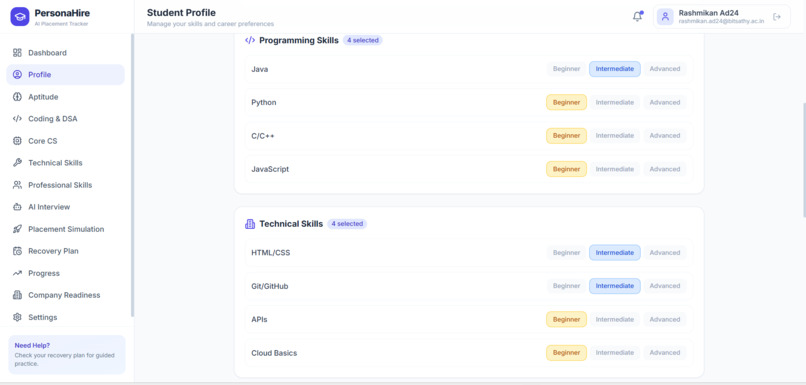Set Cloud Basics to Intermediate

pos(615,353)
